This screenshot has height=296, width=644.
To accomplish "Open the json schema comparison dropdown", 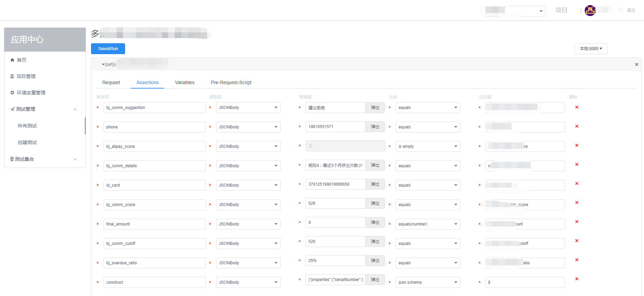I will (x=428, y=282).
